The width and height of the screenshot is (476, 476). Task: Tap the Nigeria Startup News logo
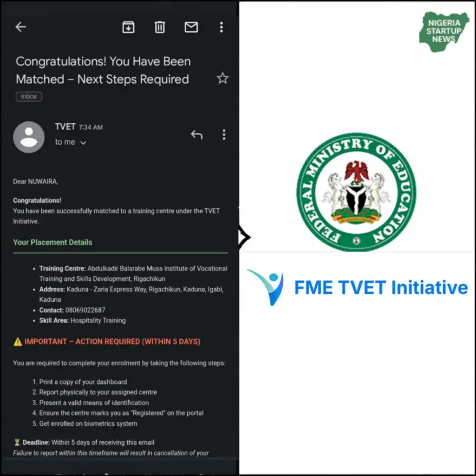(x=443, y=31)
